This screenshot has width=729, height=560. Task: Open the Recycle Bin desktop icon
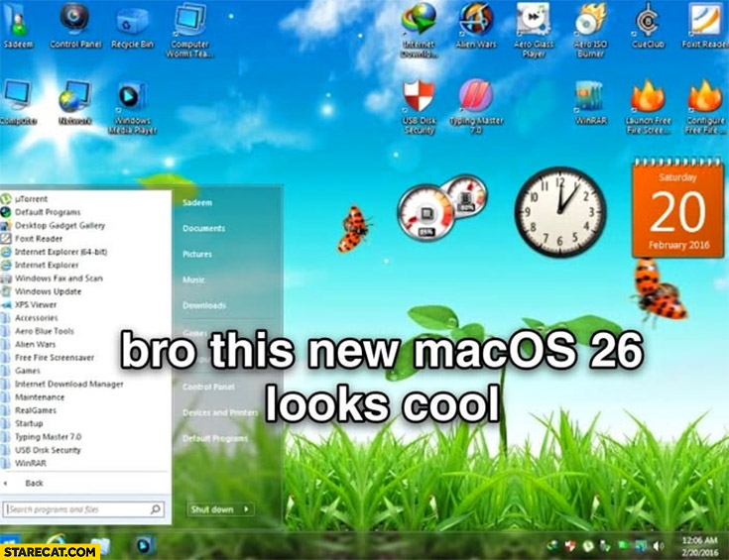pyautogui.click(x=132, y=24)
